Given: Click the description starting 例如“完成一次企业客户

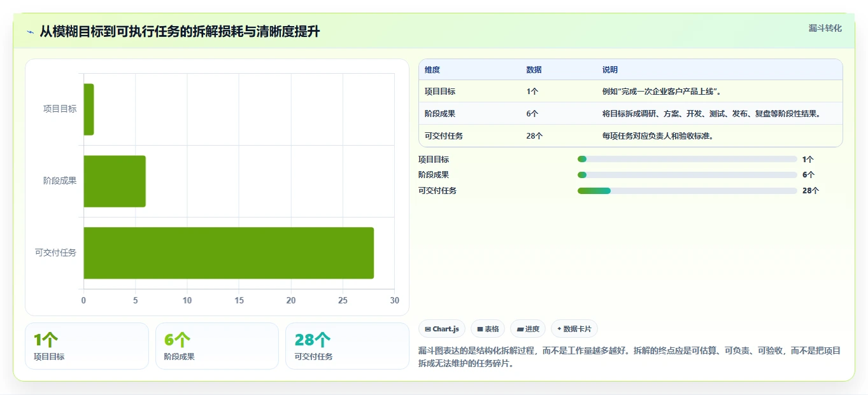Looking at the screenshot, I should [x=662, y=92].
